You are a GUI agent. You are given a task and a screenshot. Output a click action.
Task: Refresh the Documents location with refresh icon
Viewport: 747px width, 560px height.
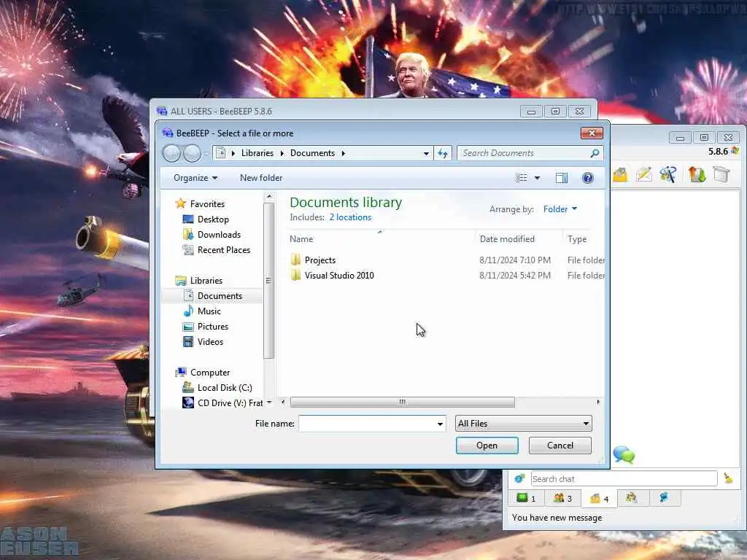coord(443,153)
